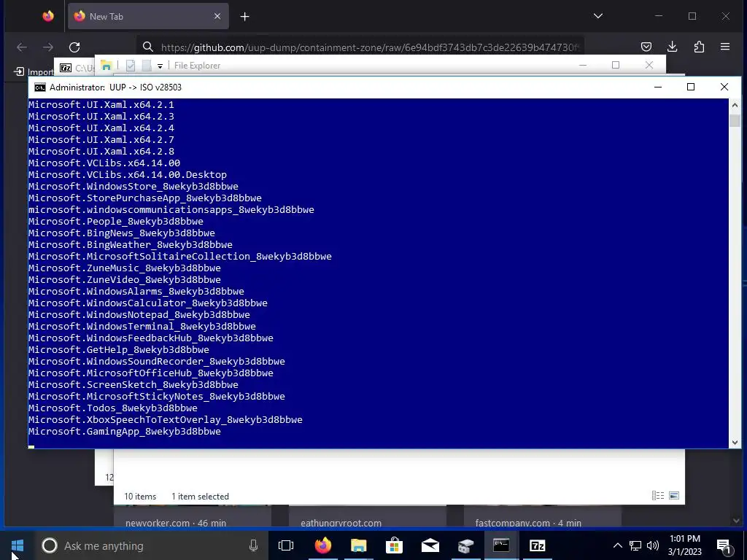This screenshot has height=560, width=747.
Task: Click line Microsoft.People_8wekyb3d8bbwe
Action: pos(116,222)
